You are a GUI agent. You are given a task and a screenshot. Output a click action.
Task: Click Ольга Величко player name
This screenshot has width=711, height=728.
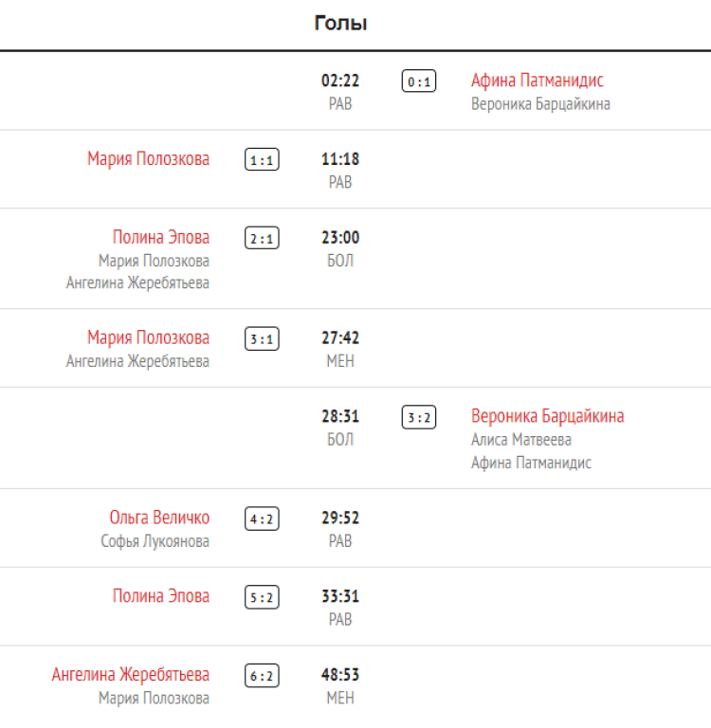coord(159,518)
